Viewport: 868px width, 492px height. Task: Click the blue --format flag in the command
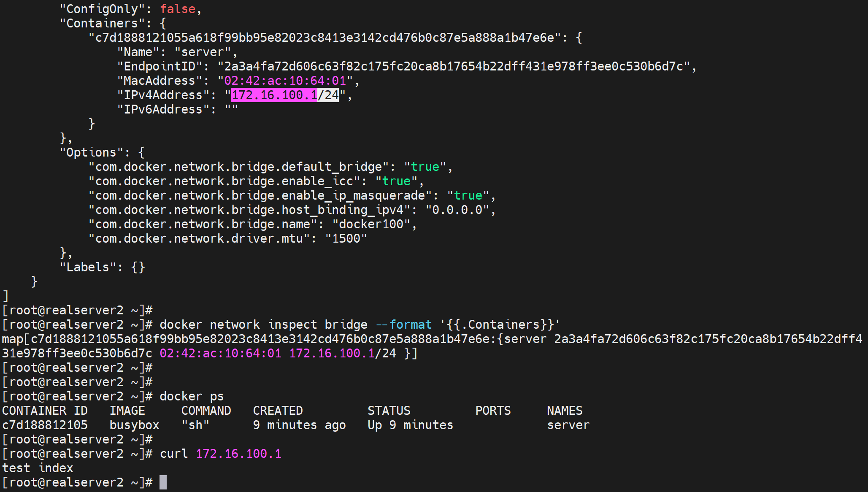click(404, 324)
